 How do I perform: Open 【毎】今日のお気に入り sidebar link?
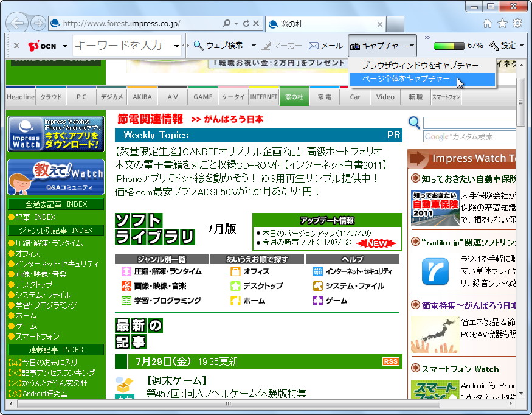point(43,362)
